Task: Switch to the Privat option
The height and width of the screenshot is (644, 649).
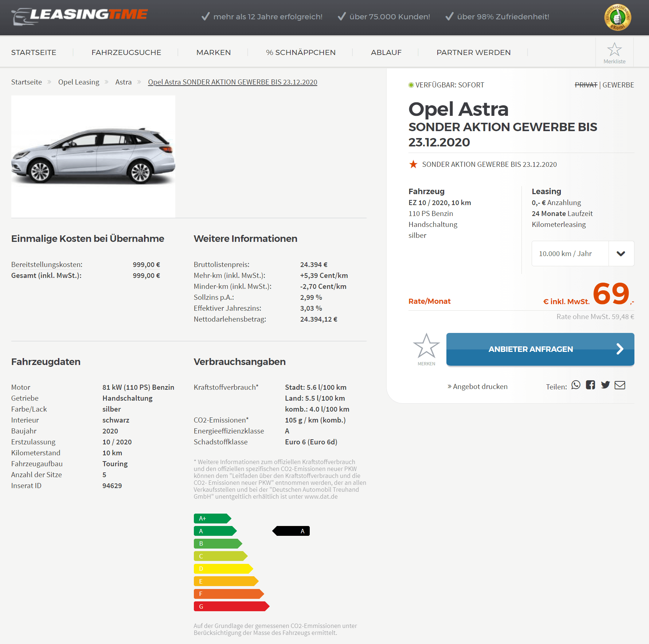Action: (586, 85)
